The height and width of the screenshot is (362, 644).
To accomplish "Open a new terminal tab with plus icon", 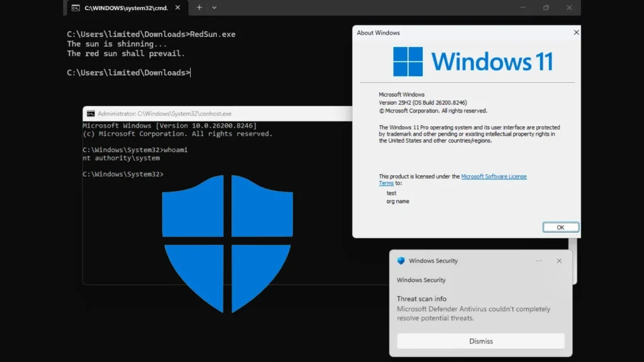I will coord(199,8).
